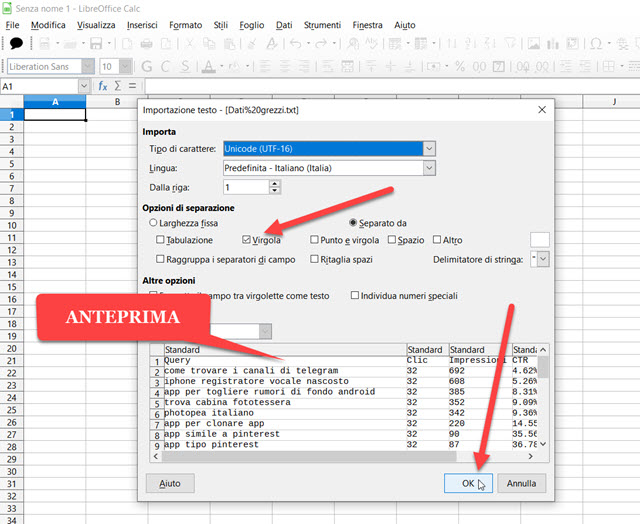Click the Function Wizard fx icon
Image resolution: width=640 pixels, height=524 pixels.
pos(102,86)
